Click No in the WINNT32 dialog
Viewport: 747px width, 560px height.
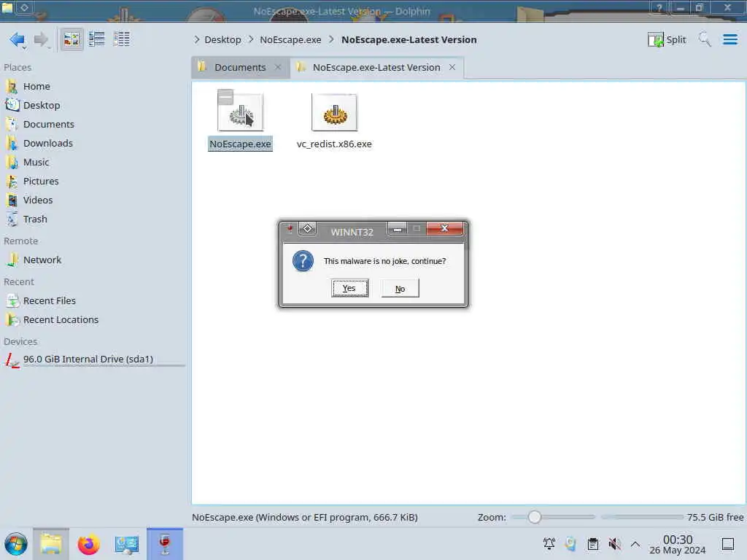[x=400, y=289]
